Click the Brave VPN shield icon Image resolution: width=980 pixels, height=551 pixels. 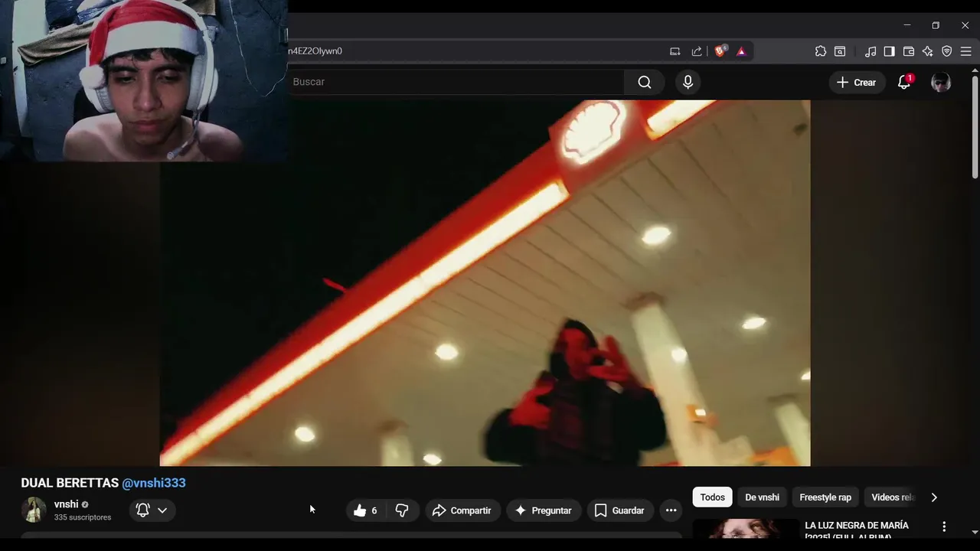pyautogui.click(x=947, y=51)
